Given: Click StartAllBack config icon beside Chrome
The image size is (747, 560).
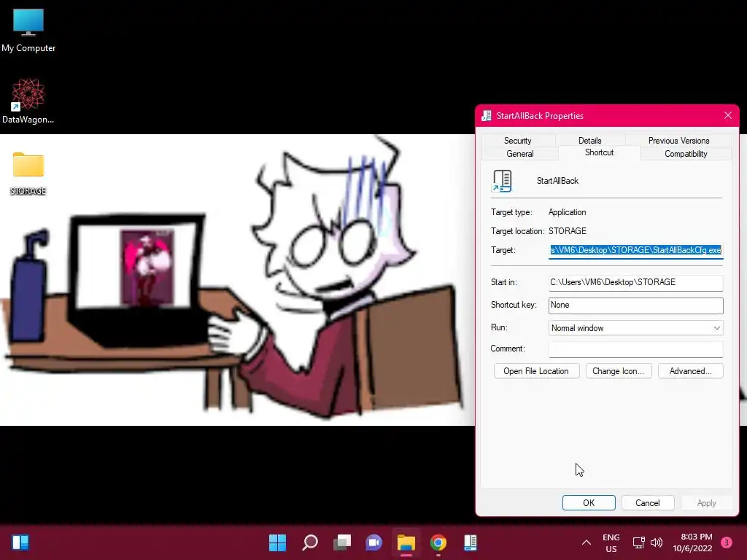Looking at the screenshot, I should [471, 542].
